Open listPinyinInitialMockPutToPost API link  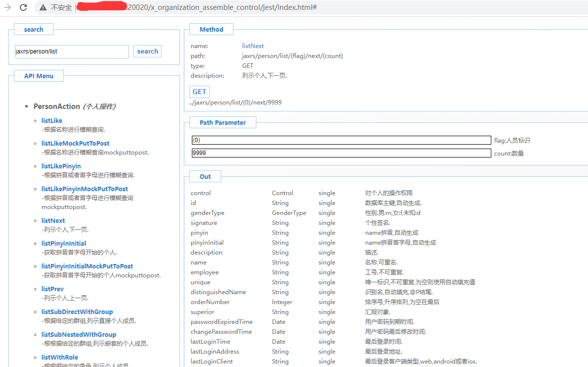pyautogui.click(x=87, y=266)
